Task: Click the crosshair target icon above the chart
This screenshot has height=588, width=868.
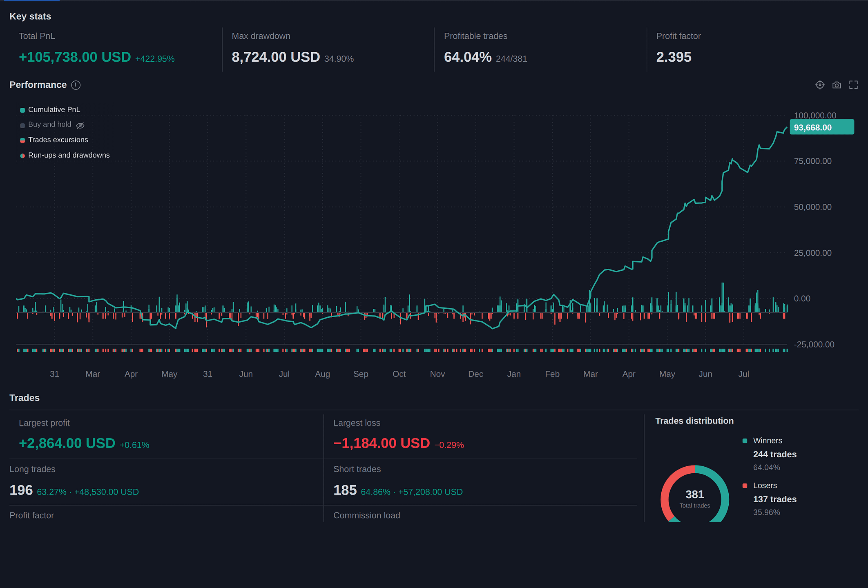Action: (820, 85)
